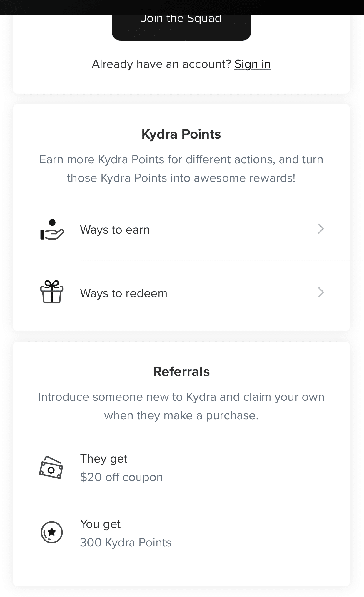This screenshot has height=597, width=364.
Task: Expand Ways to earn chevron arrow
Action: [x=321, y=229]
